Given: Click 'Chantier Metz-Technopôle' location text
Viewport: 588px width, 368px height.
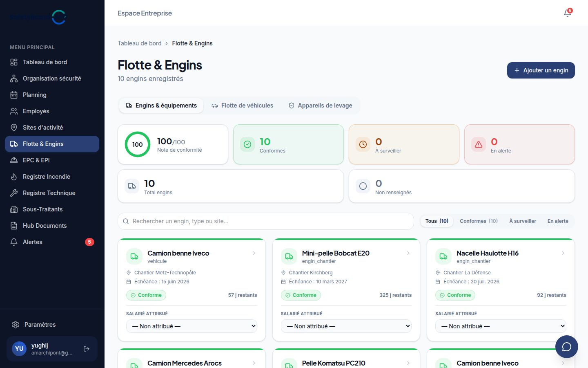Looking at the screenshot, I should 165,273.
